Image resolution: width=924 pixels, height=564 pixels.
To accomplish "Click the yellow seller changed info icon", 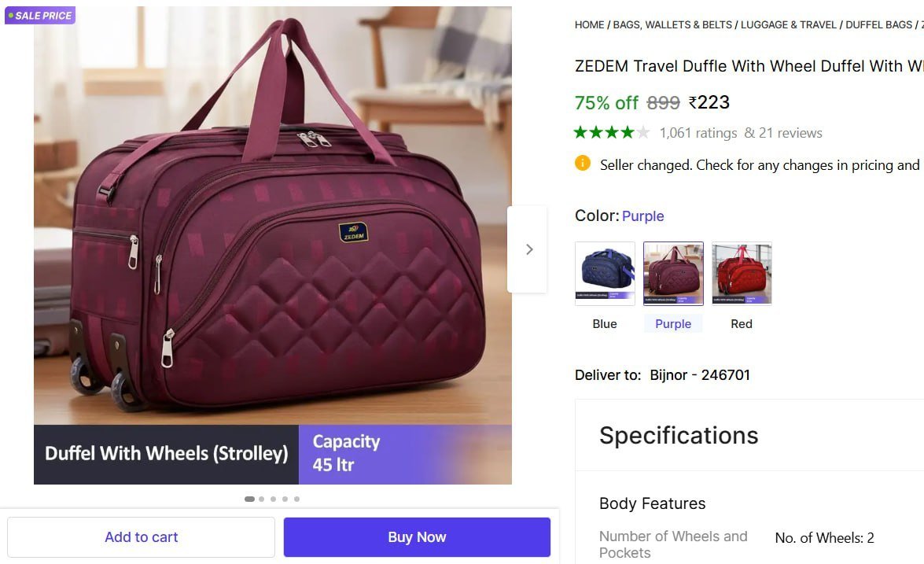I will [x=583, y=164].
